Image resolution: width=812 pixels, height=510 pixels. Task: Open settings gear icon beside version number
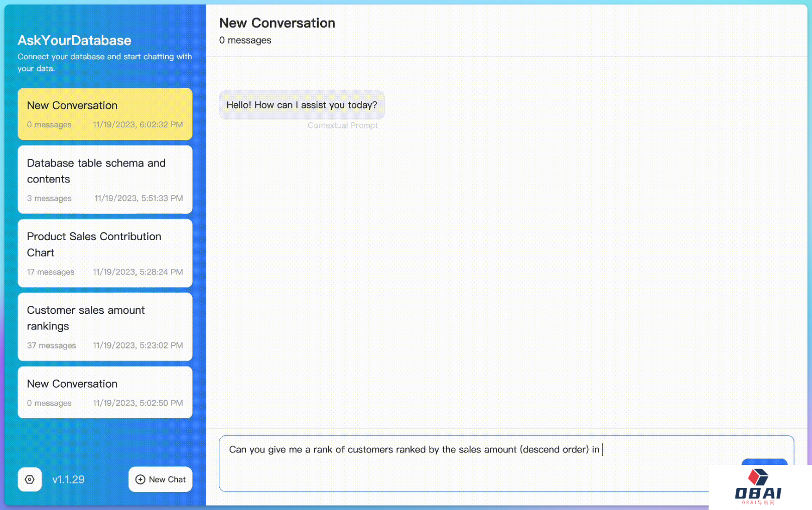point(30,479)
